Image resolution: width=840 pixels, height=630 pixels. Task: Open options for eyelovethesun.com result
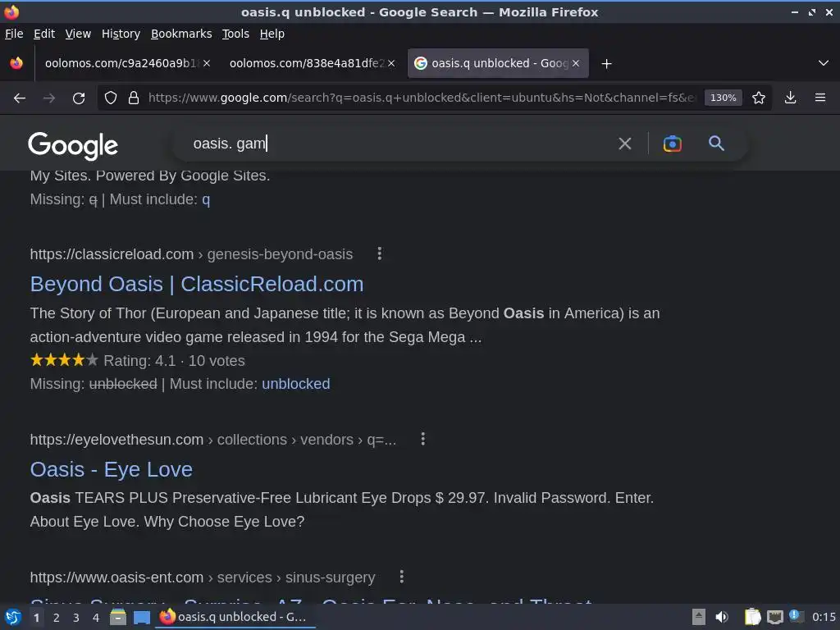(x=423, y=440)
